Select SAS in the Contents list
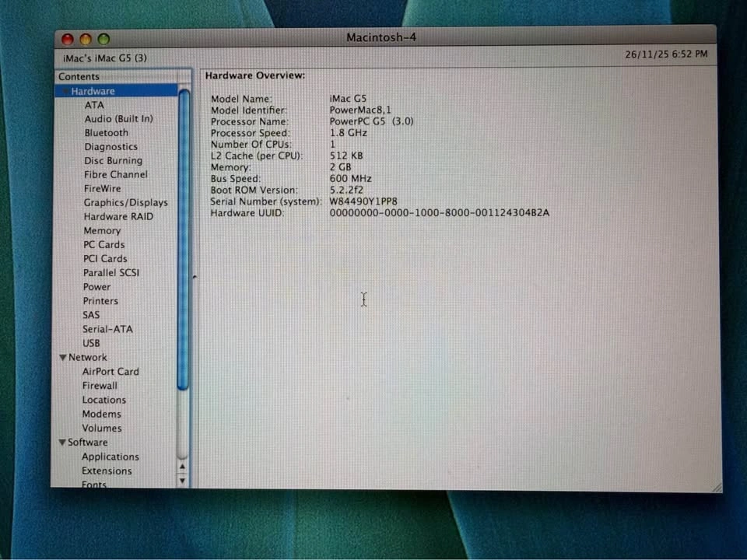Image resolution: width=747 pixels, height=560 pixels. (x=91, y=315)
